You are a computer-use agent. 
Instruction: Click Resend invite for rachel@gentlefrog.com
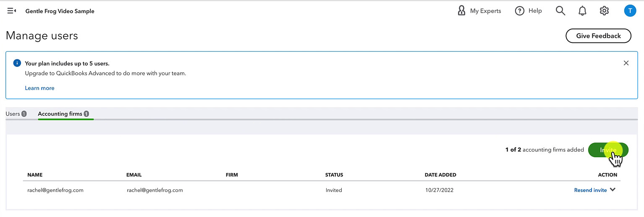(590, 190)
